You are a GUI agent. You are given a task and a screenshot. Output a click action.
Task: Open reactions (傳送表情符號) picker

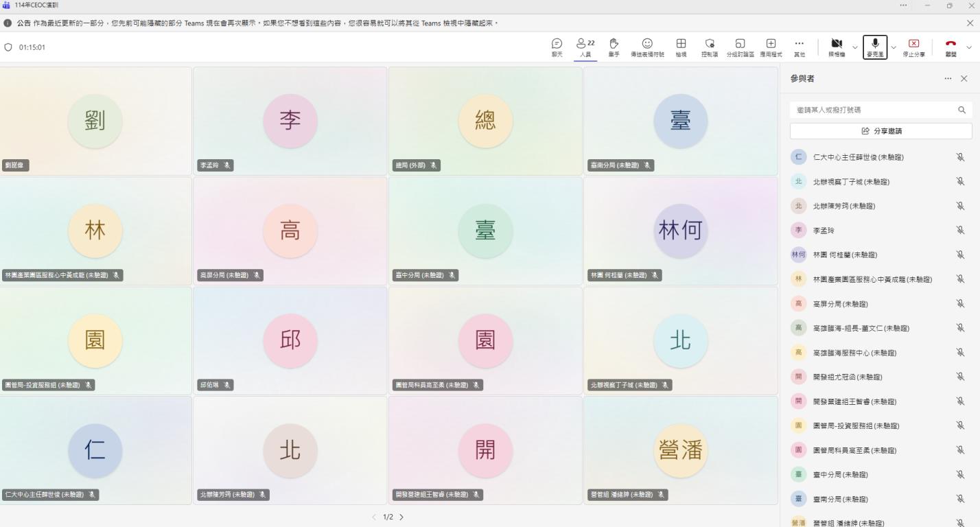coord(646,47)
